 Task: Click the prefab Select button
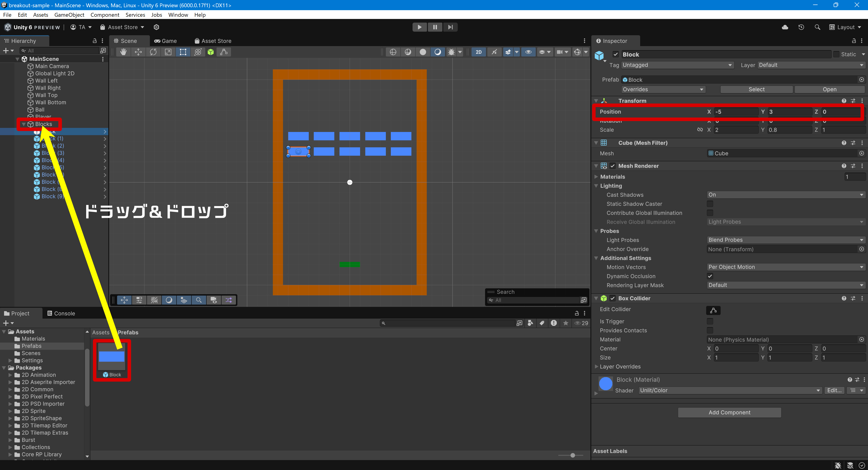point(757,89)
